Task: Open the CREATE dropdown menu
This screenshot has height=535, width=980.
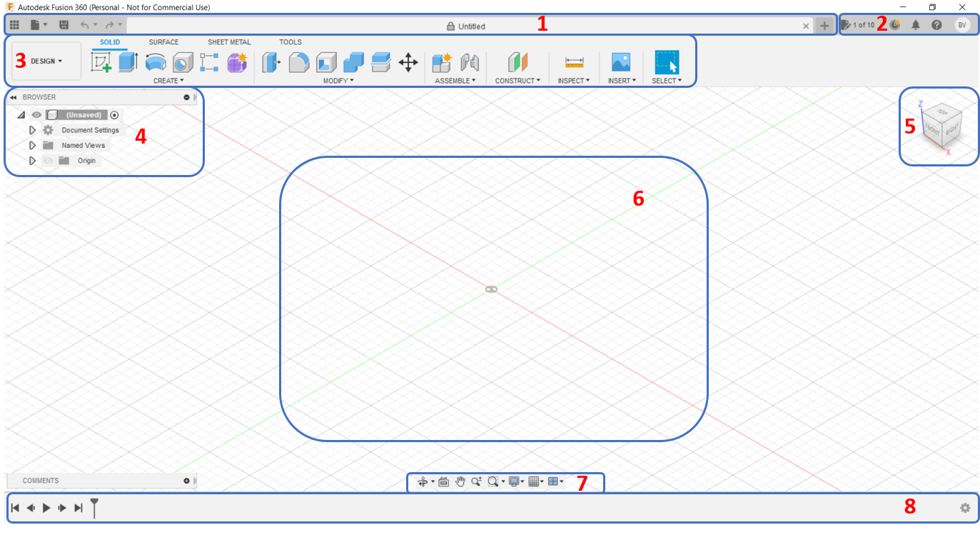Action: 168,81
